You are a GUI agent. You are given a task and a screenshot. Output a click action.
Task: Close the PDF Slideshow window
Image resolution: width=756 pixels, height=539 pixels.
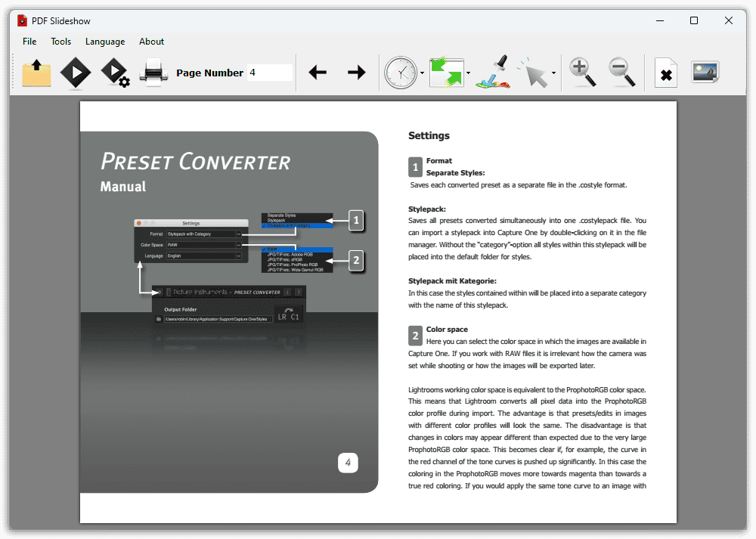coord(729,20)
